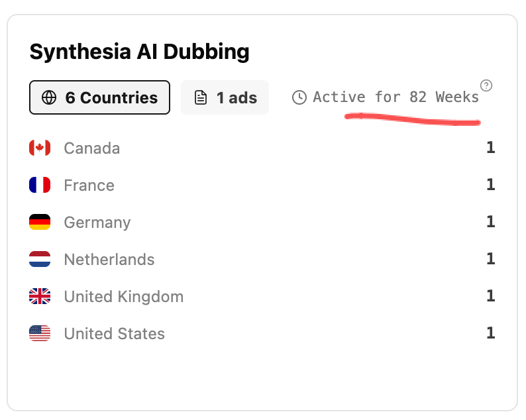Click the globe icon in Countries tab
The height and width of the screenshot is (420, 526).
click(49, 97)
